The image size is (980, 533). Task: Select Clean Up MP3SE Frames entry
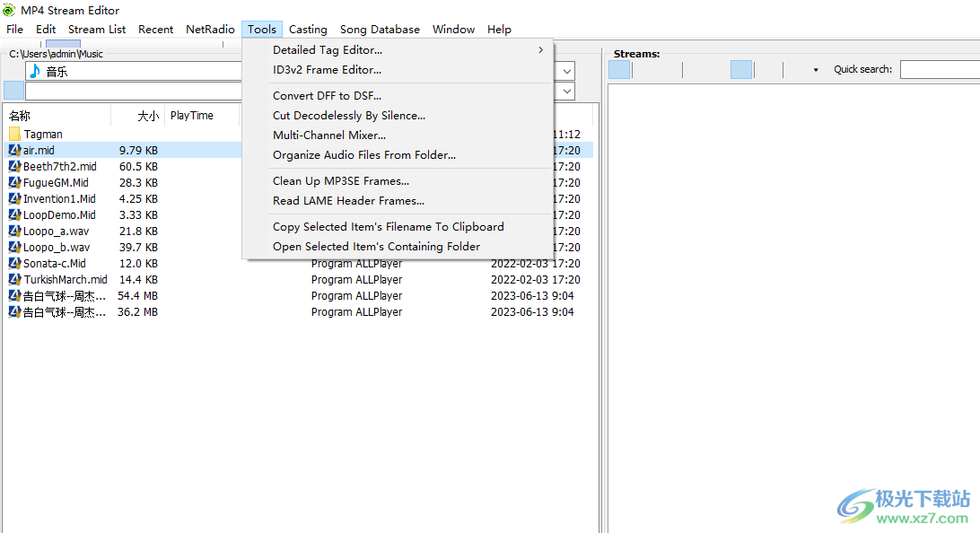point(397,181)
